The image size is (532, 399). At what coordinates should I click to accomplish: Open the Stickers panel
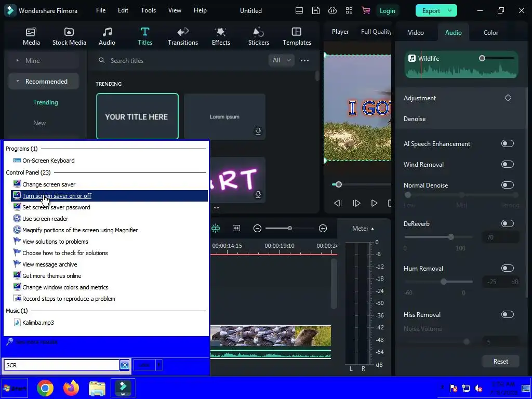pos(259,36)
